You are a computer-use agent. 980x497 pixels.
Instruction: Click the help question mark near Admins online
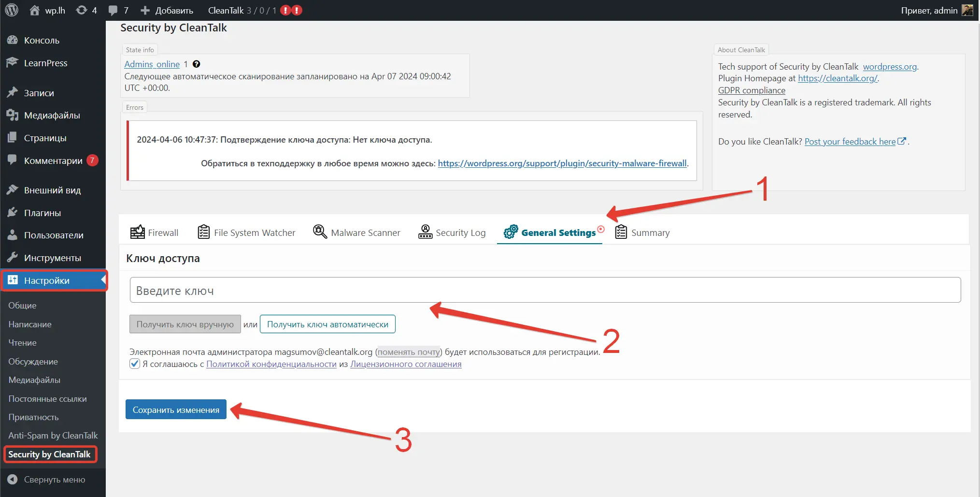coord(196,64)
